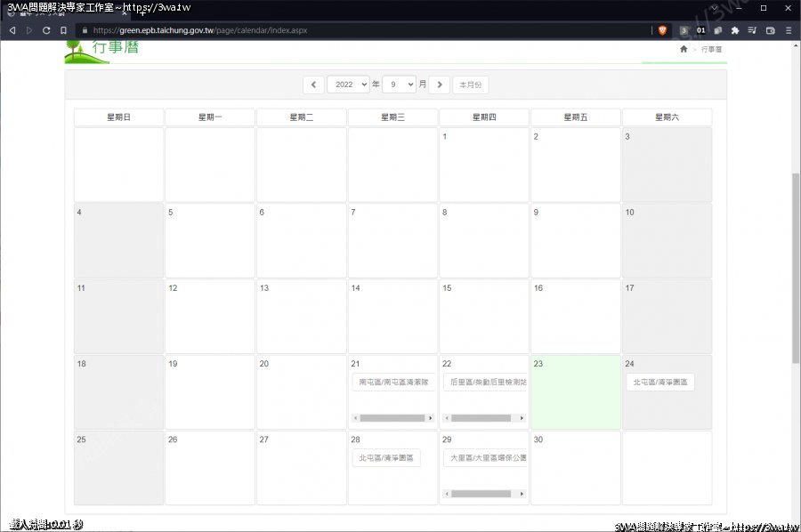Open the year 2022 dropdown
The image size is (801, 532).
(x=348, y=85)
